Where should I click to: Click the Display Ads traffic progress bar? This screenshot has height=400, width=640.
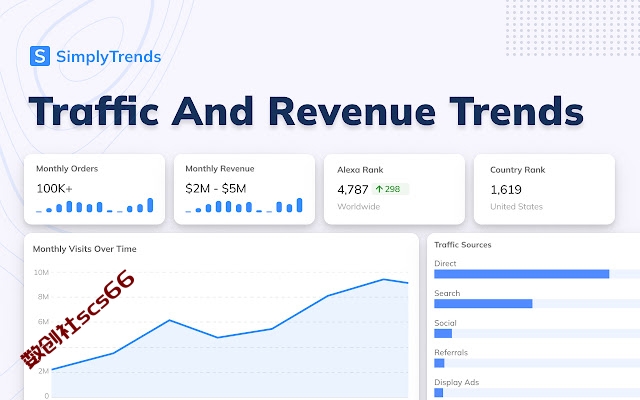click(x=537, y=393)
